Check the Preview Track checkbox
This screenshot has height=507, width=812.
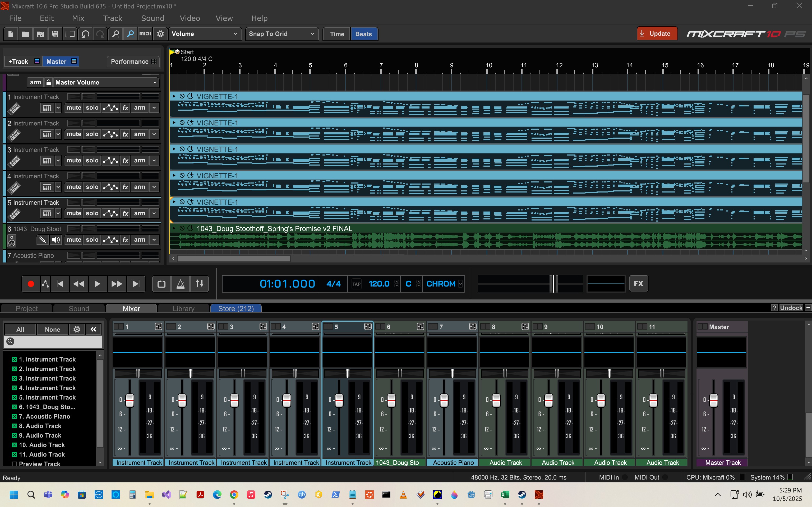click(x=15, y=464)
